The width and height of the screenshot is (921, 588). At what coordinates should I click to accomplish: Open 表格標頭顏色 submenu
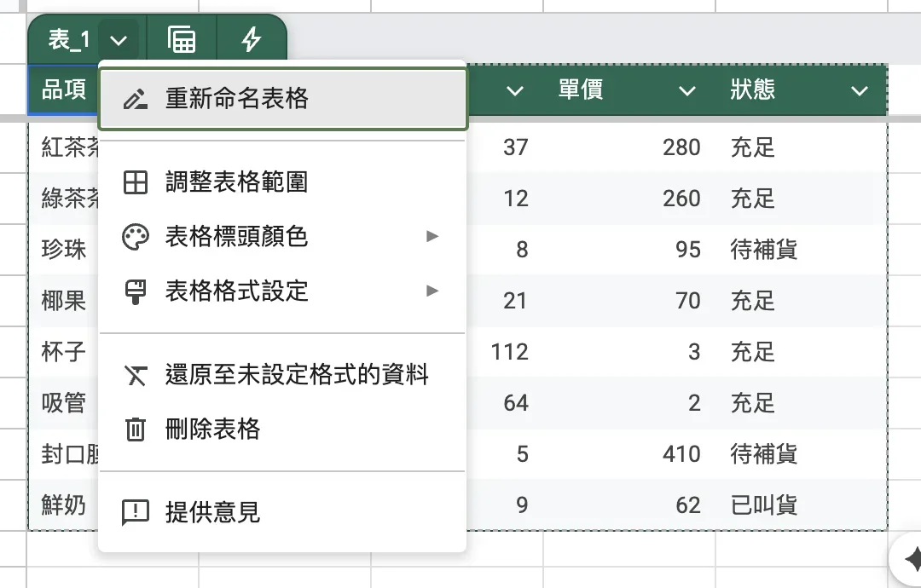282,237
